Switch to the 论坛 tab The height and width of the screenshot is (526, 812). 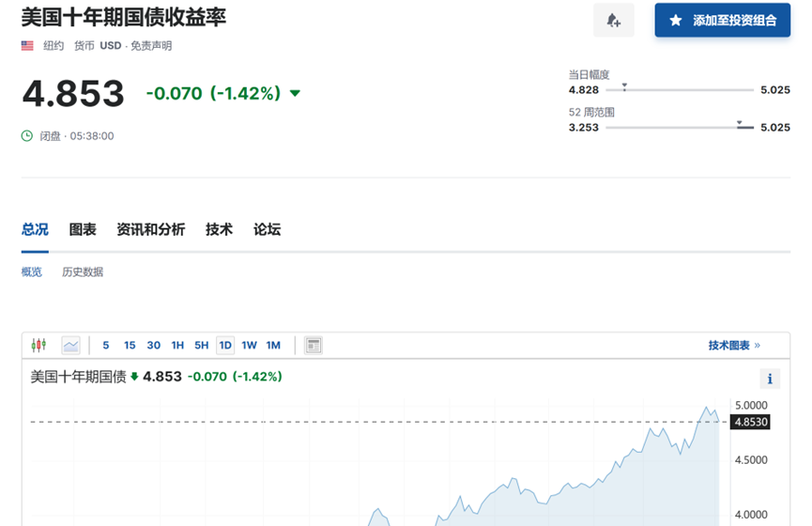[267, 229]
